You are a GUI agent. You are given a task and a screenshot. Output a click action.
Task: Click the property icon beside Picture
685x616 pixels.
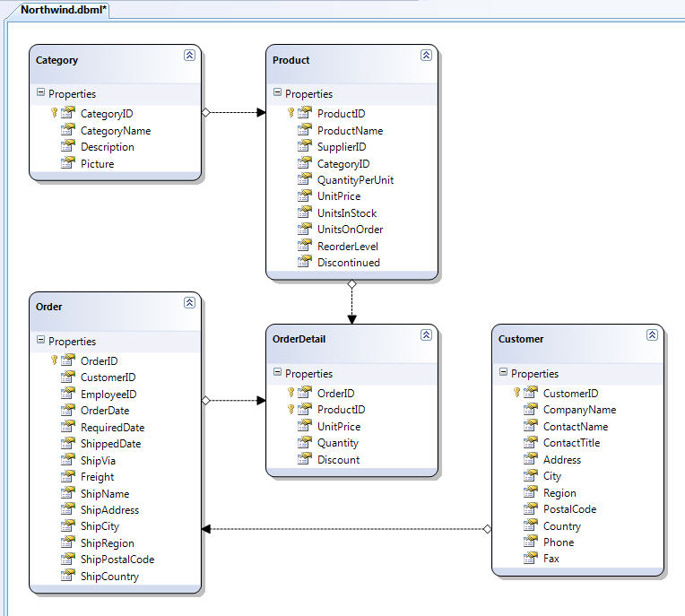67,164
